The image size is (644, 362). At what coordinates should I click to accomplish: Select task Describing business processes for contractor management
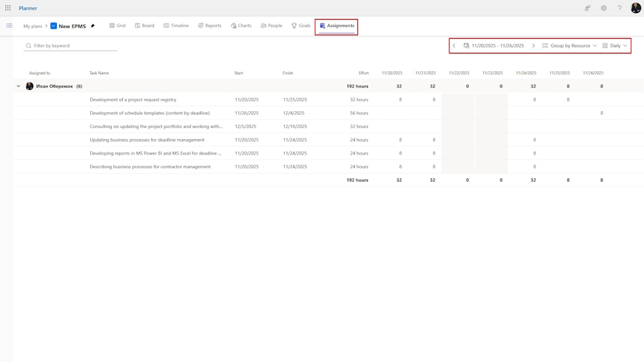pos(150,167)
